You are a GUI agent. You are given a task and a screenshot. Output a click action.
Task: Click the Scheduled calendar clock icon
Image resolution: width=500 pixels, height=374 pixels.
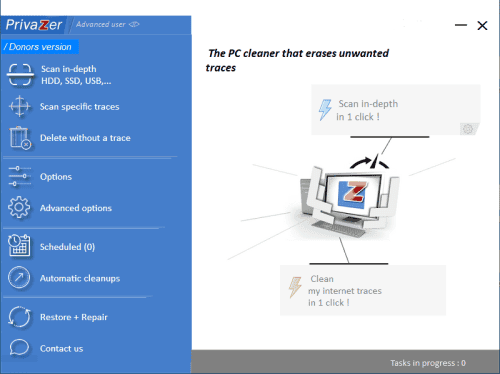[x=19, y=246]
